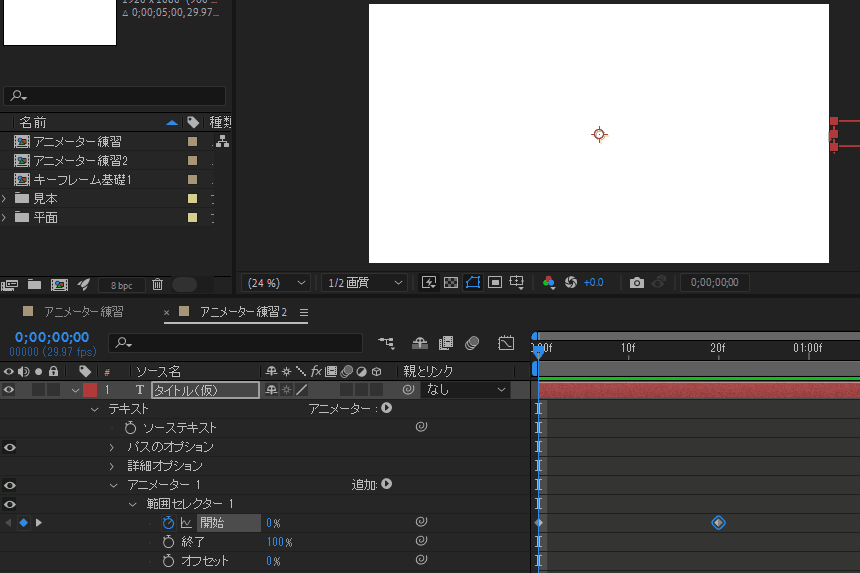Close the アニメーター練習2 timeline tab
Viewport: 860px width, 573px height.
(166, 313)
